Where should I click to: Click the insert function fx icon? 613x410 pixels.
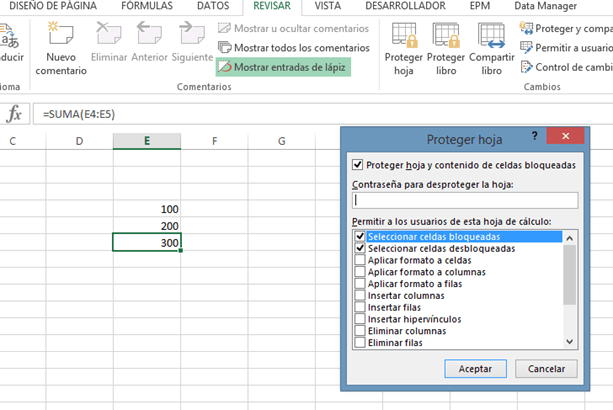click(14, 114)
